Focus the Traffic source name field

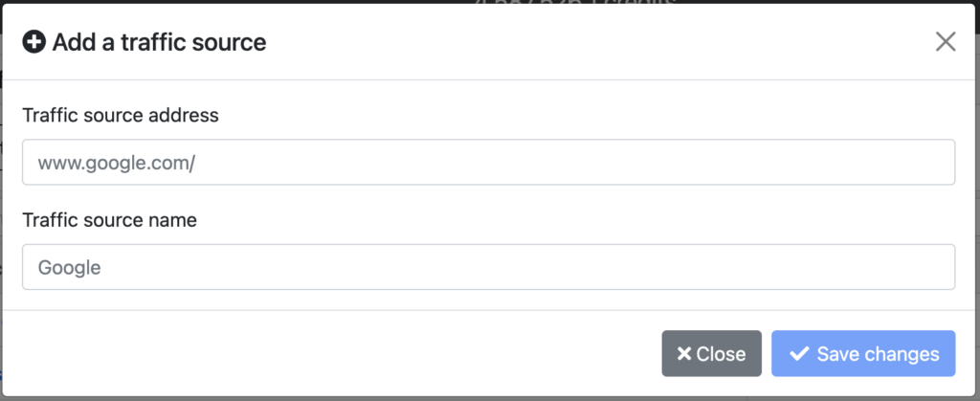[489, 267]
